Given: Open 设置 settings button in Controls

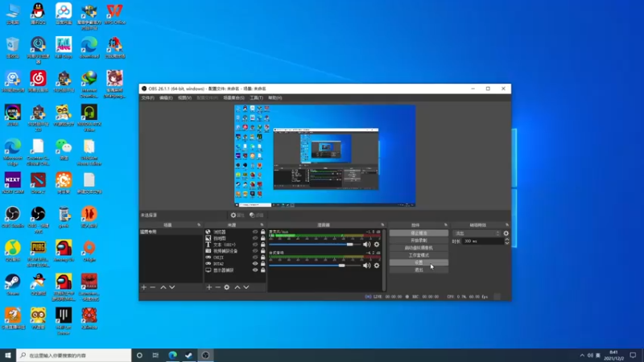Looking at the screenshot, I should pos(419,263).
